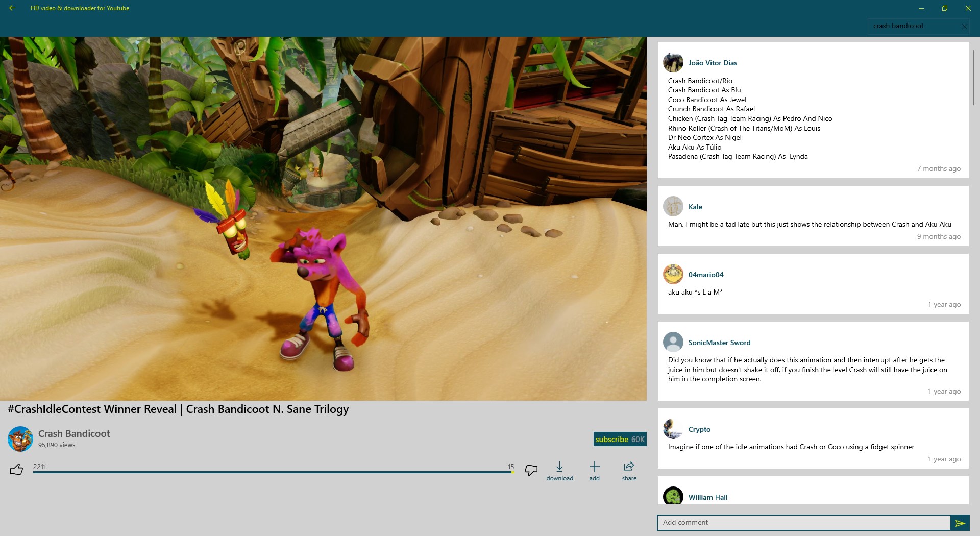Restore down the app window
The height and width of the screenshot is (536, 980).
click(945, 8)
